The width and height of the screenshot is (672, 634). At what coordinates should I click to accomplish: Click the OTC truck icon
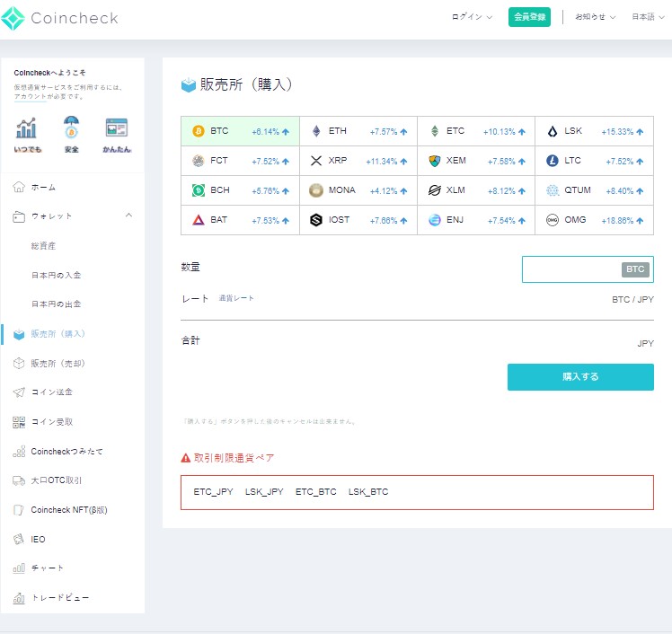point(19,480)
